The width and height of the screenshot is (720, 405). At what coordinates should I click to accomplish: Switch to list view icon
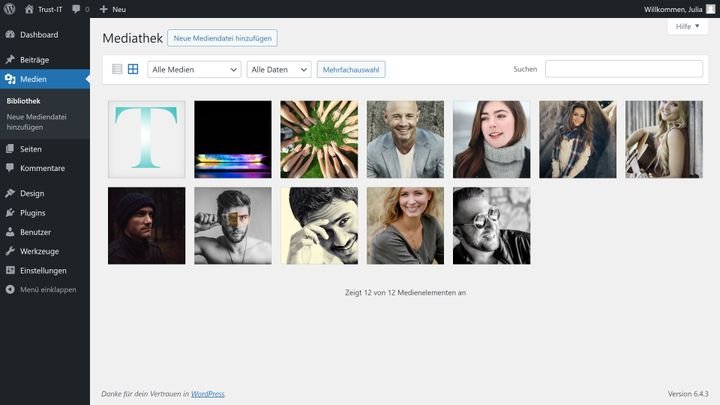coord(117,69)
